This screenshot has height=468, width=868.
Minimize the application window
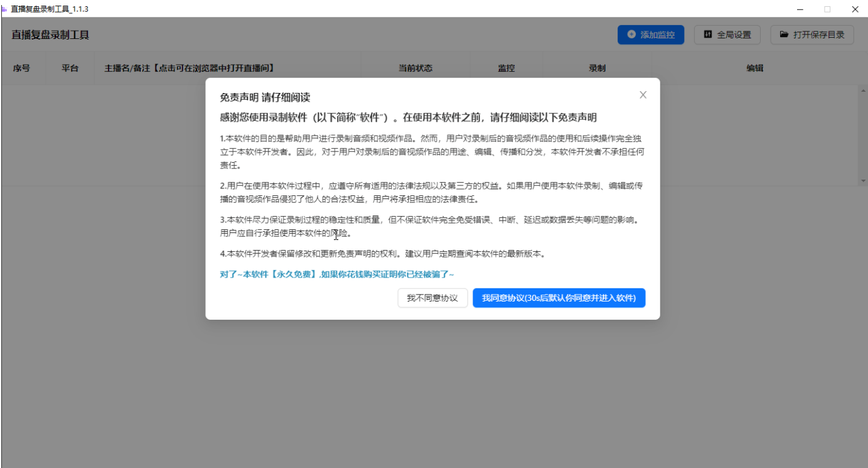tap(800, 9)
